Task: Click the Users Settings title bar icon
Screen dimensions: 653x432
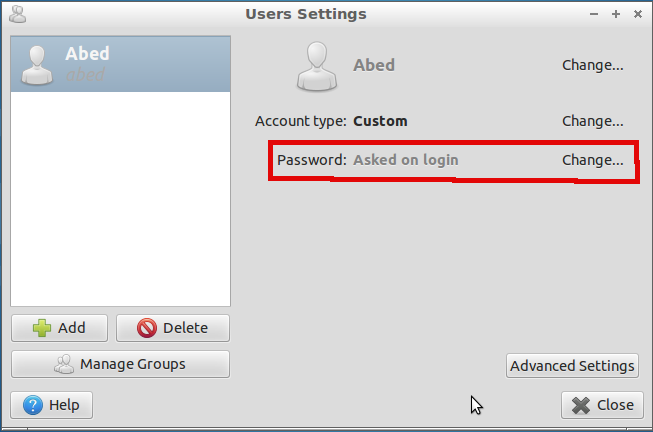Action: click(16, 14)
